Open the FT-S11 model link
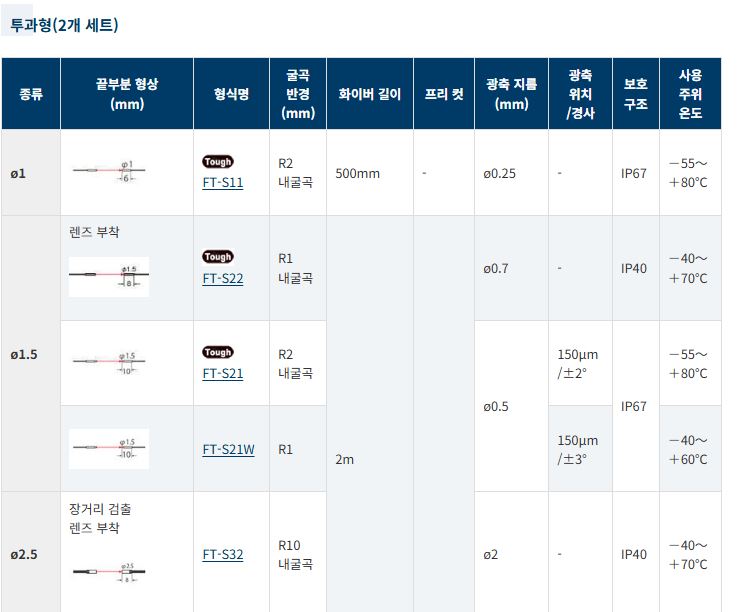The width and height of the screenshot is (743, 612). coord(223,183)
